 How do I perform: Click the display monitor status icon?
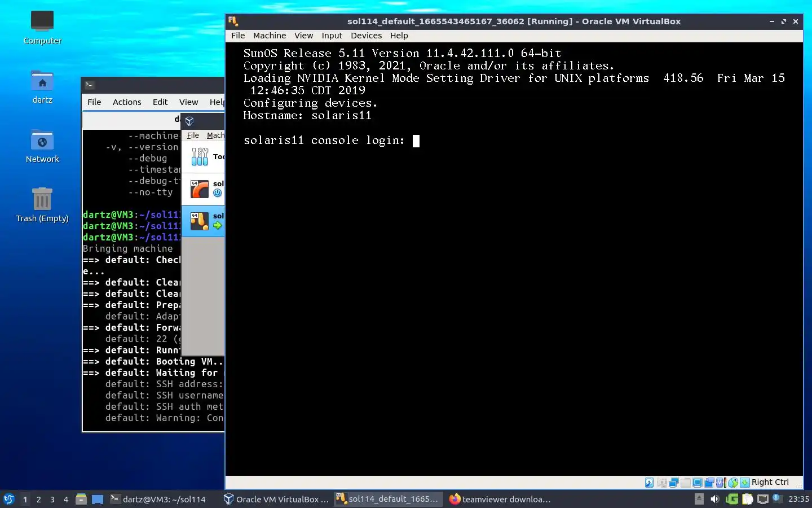698,483
